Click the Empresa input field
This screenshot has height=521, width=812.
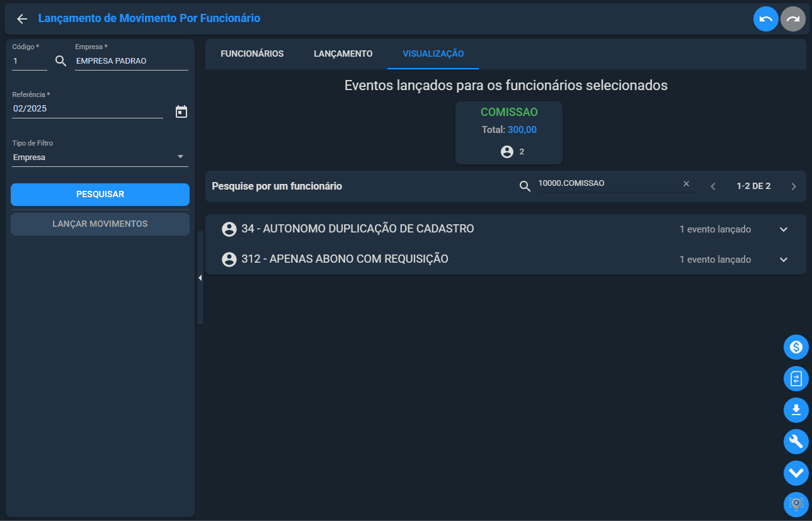(132, 62)
